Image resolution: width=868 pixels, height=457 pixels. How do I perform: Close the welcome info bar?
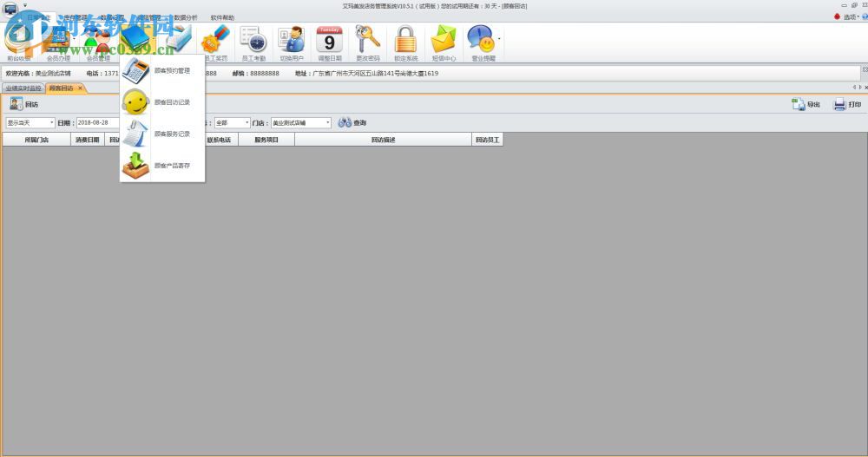pyautogui.click(x=865, y=69)
